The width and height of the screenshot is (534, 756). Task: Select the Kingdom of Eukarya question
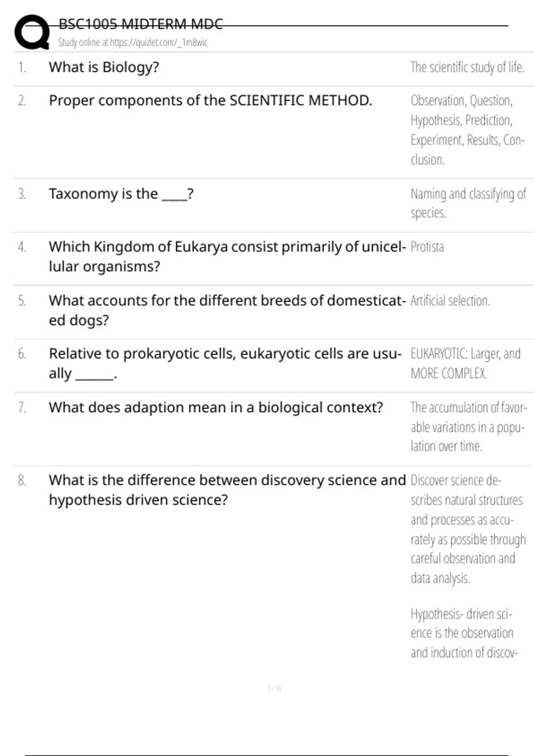click(227, 256)
